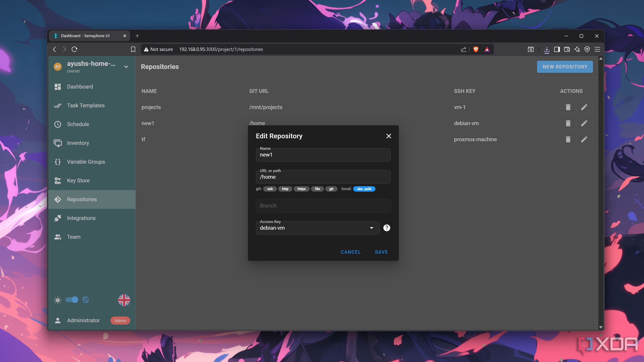The width and height of the screenshot is (644, 362).
Task: Expand the ayushs-home project dropdown
Action: coord(126,67)
